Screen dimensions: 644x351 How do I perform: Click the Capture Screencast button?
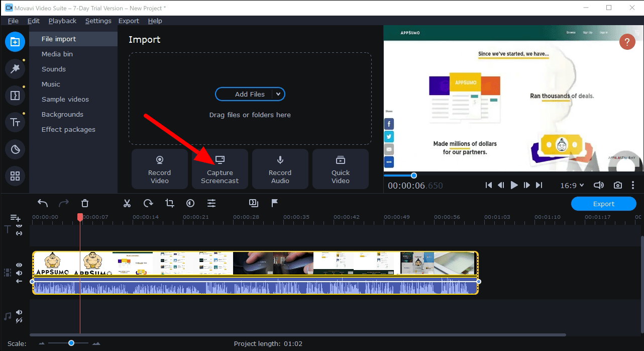(x=220, y=169)
